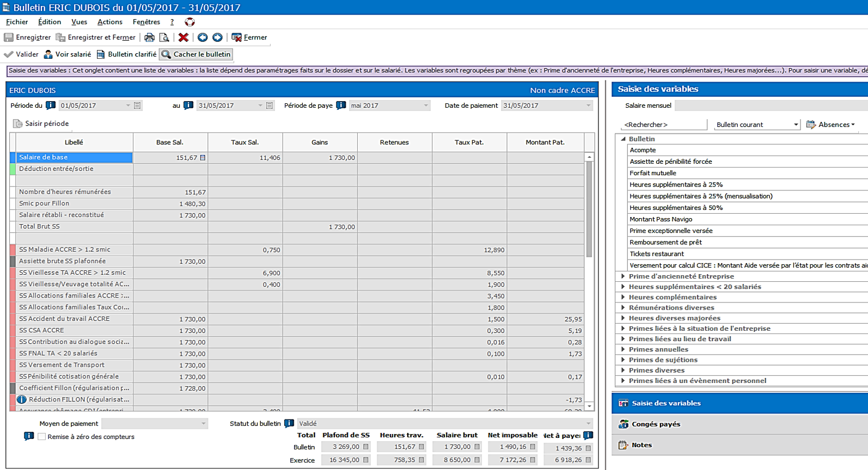Click info icon beside Statut du bulletin
Image resolution: width=868 pixels, height=470 pixels.
pos(289,423)
